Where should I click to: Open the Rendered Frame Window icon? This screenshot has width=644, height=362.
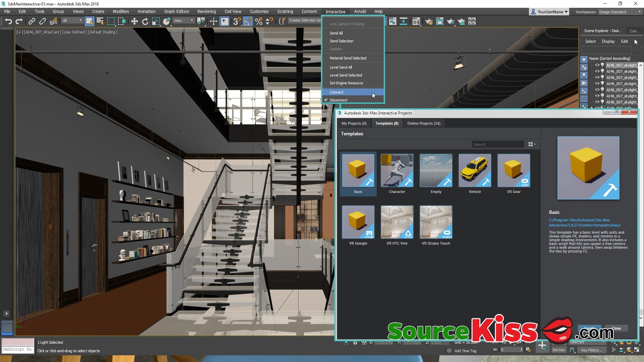(x=440, y=21)
